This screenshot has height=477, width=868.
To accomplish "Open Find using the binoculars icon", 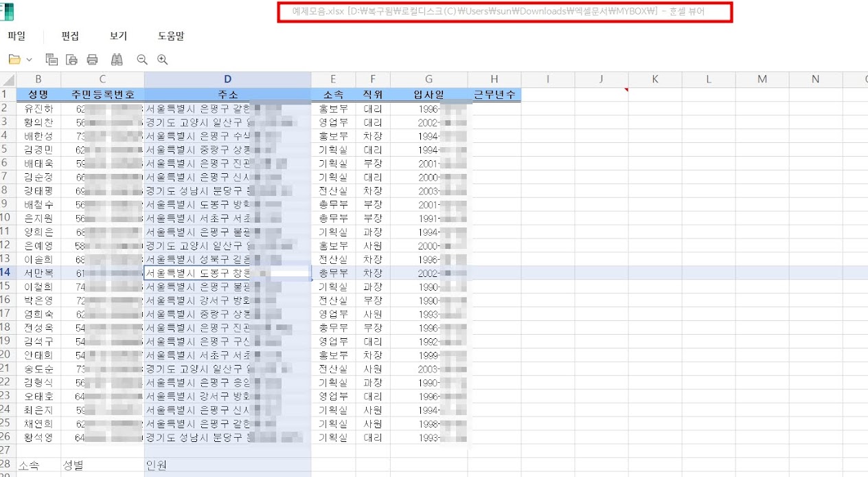I will tap(117, 60).
